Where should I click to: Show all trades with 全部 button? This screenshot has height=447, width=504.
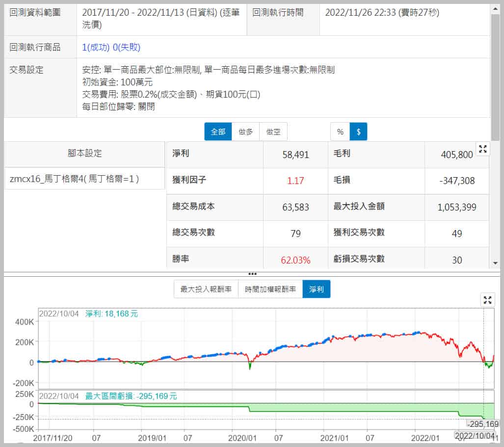pos(218,131)
